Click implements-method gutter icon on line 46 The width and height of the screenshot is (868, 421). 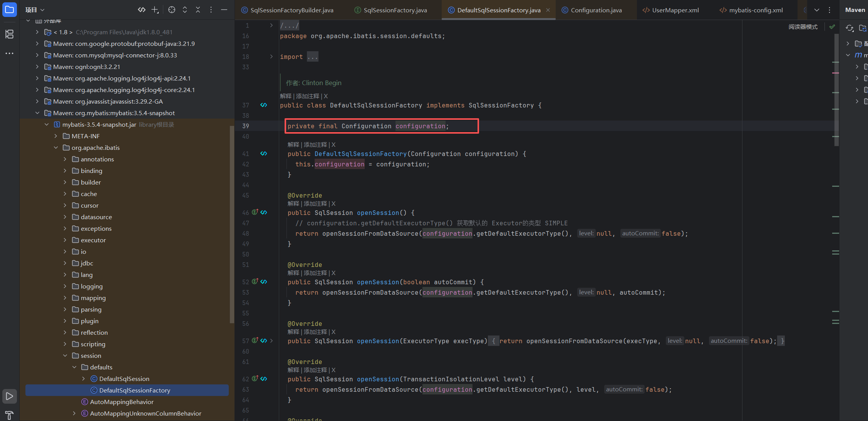(x=255, y=212)
